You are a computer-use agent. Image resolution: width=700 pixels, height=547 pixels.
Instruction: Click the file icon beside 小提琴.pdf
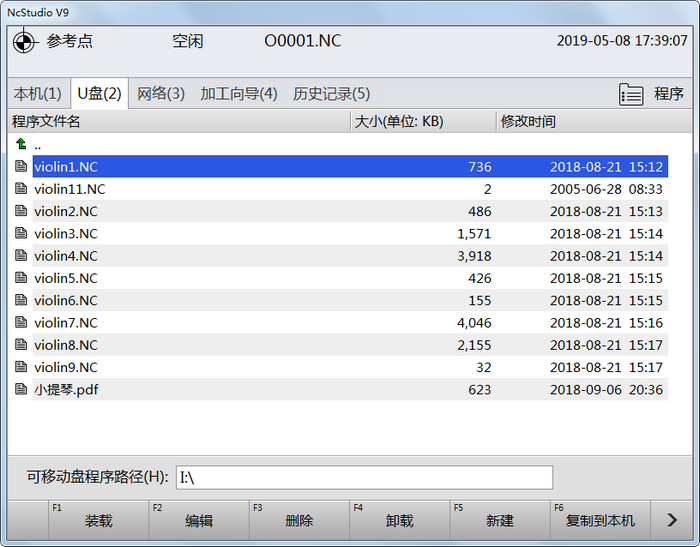(x=21, y=389)
